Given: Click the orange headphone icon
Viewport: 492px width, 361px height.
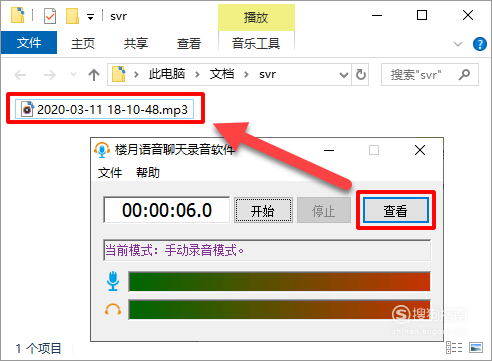Looking at the screenshot, I should [113, 309].
